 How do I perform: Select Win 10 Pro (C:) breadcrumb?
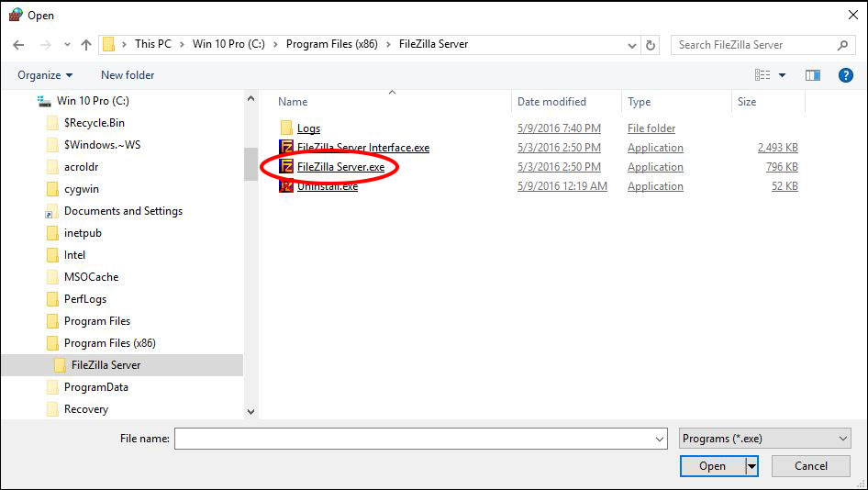tap(228, 44)
